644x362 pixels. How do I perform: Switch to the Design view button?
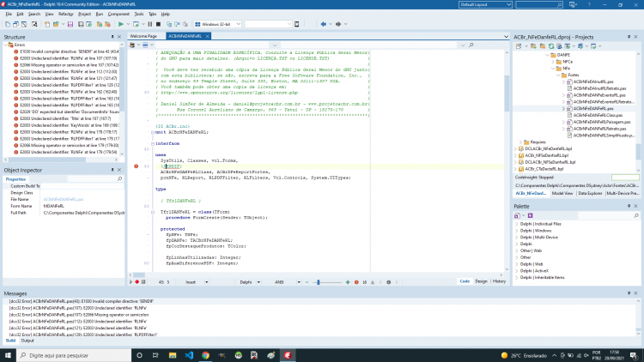pyautogui.click(x=481, y=281)
